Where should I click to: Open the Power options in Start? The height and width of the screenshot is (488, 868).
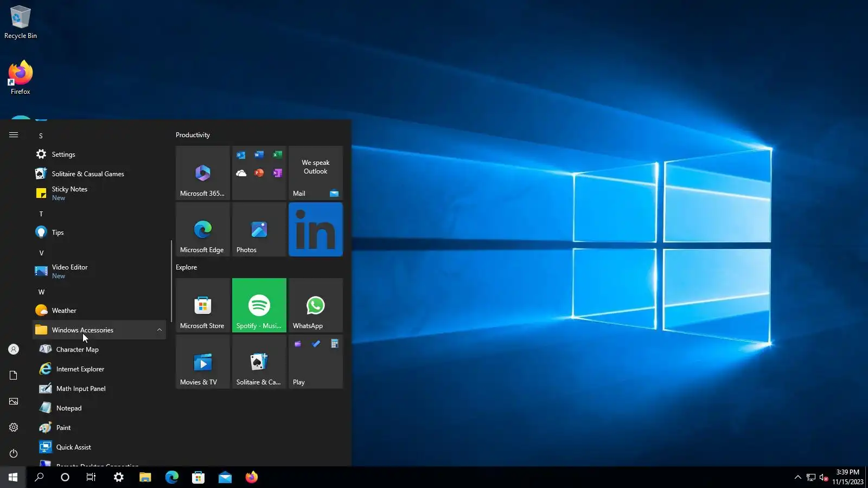tap(14, 453)
